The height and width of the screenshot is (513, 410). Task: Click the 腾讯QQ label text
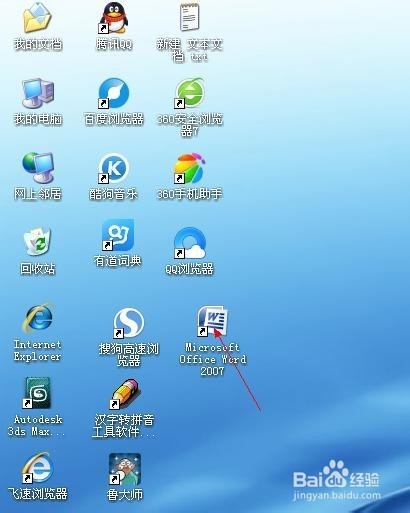point(114,44)
